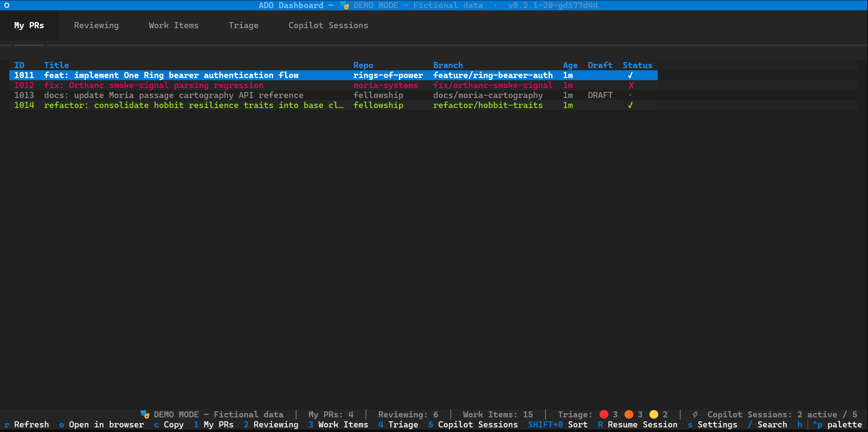Click the circle icon in the title bar
This screenshot has height=432, width=868.
(7, 5)
